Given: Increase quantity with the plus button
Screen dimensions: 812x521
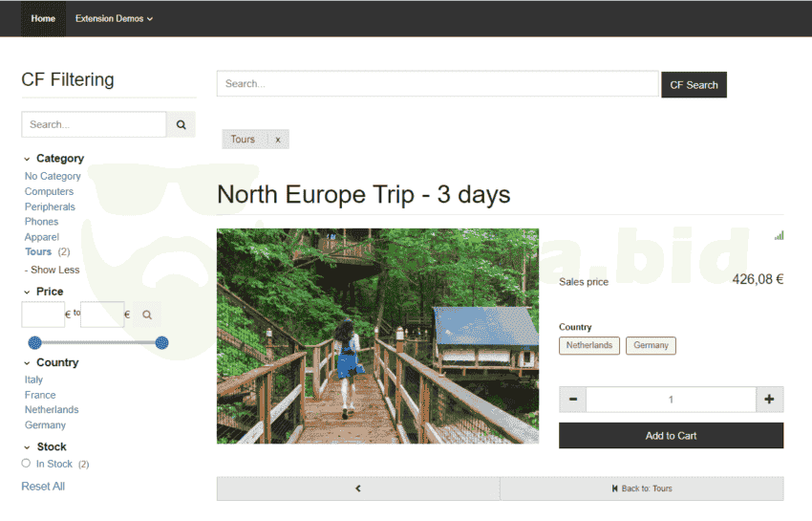Looking at the screenshot, I should point(769,400).
